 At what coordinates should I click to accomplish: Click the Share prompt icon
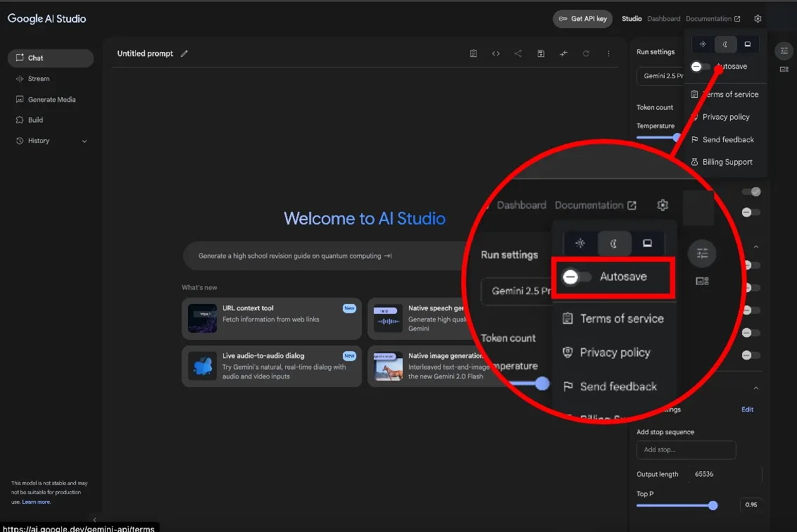click(x=518, y=53)
